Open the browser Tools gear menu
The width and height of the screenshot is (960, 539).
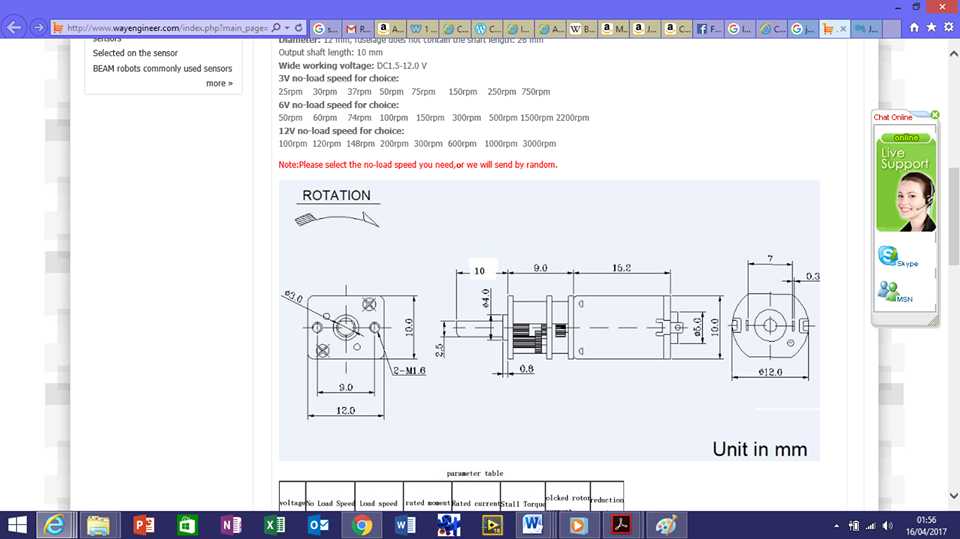[x=948, y=28]
